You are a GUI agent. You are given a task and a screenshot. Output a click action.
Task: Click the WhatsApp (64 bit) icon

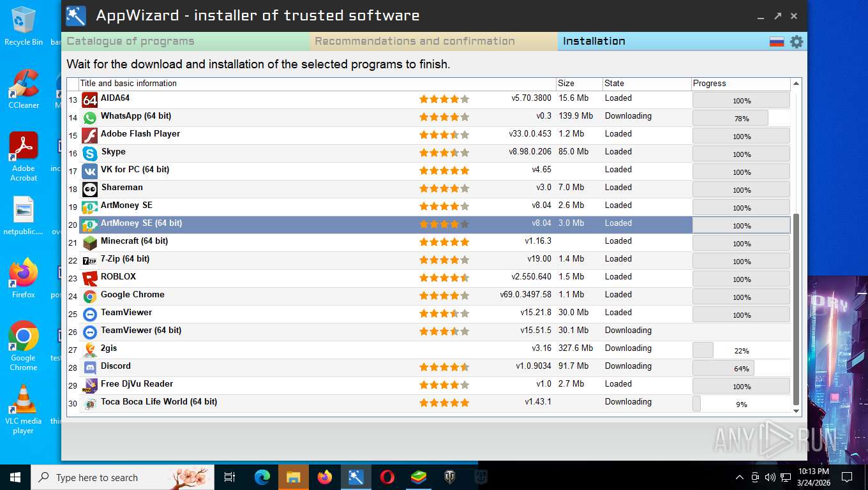(x=90, y=117)
